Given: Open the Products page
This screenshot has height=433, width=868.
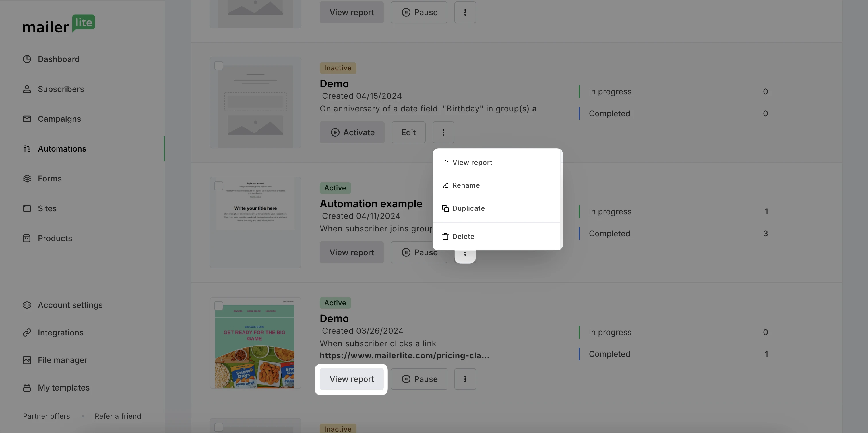Looking at the screenshot, I should point(48,239).
